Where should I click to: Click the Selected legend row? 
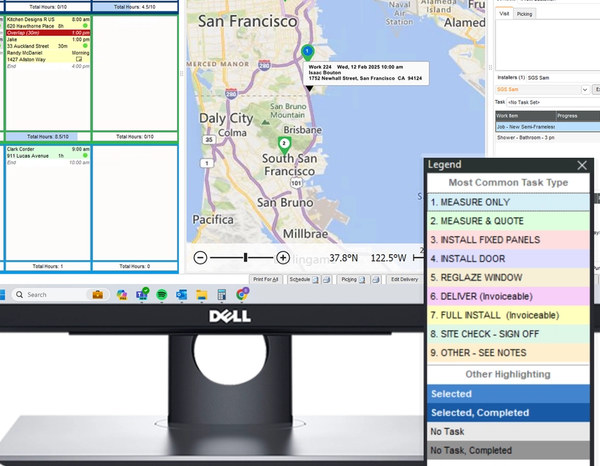pos(508,394)
